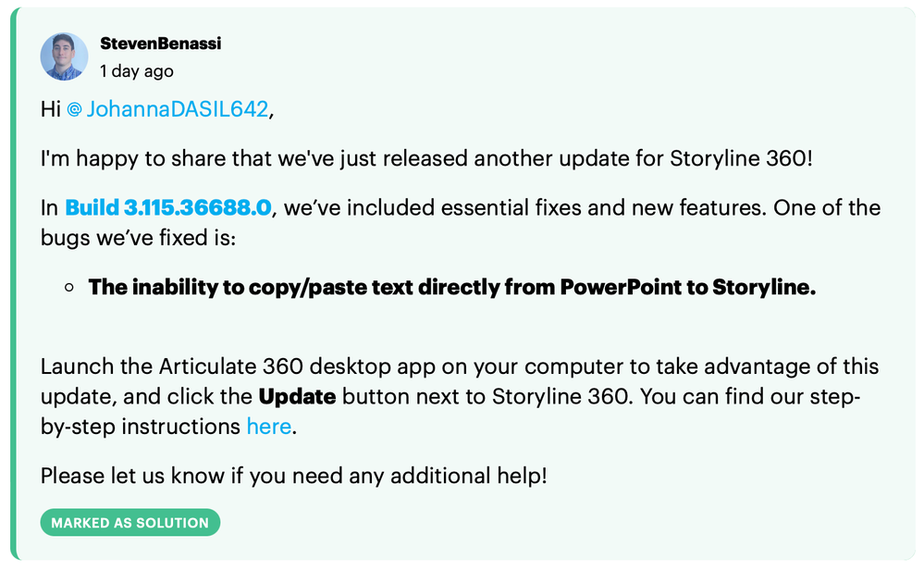Open the Build 3.115.36688.0 link
This screenshot has width=924, height=571.
point(168,207)
